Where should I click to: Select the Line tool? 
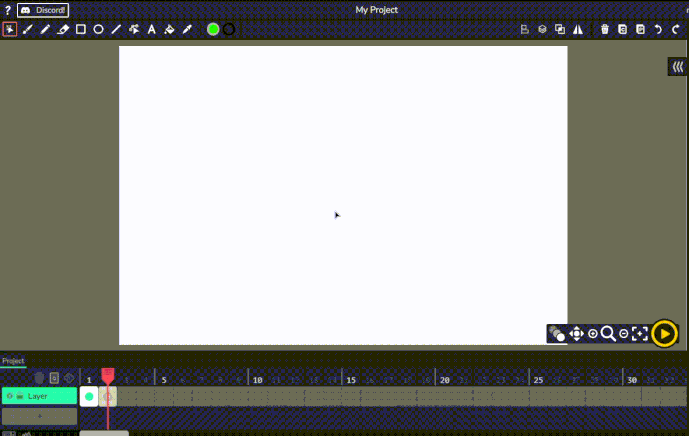click(116, 29)
